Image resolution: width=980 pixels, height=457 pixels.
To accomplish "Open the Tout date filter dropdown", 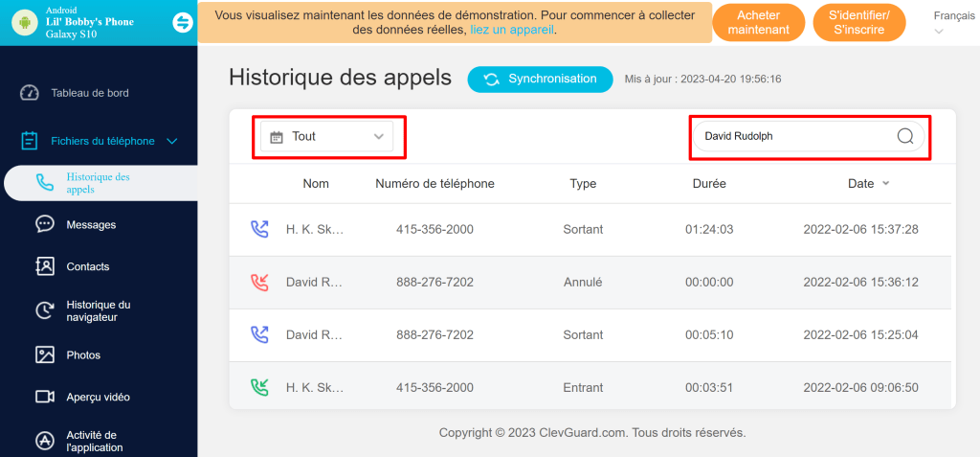I will [327, 136].
